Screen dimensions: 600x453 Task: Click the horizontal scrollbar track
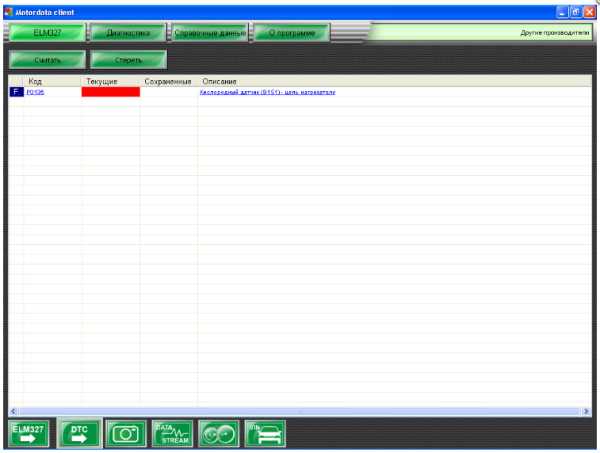coord(300,411)
